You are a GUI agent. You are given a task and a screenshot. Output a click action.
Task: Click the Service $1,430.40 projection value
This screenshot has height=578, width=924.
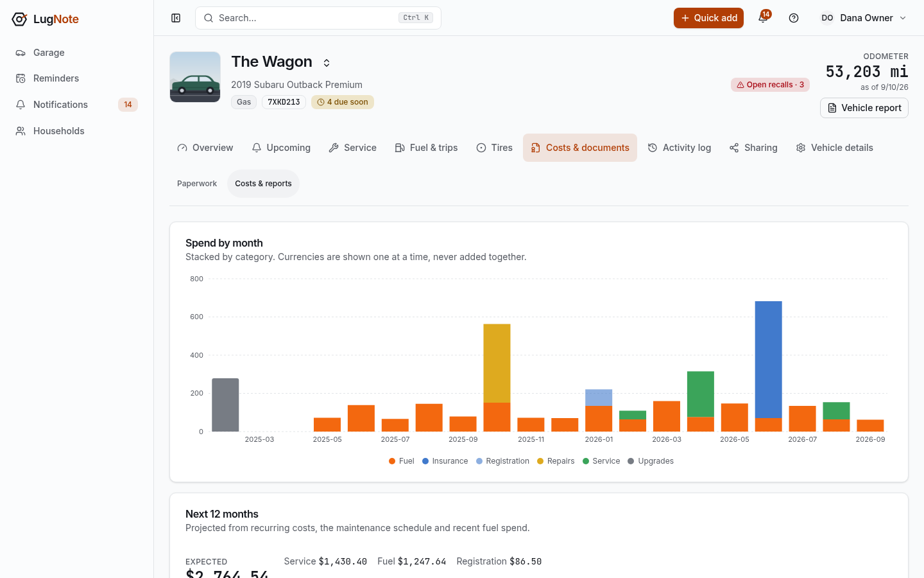tap(325, 561)
